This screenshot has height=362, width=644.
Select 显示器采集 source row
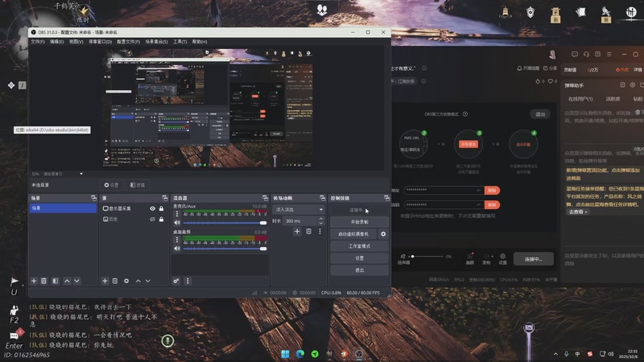(x=134, y=208)
